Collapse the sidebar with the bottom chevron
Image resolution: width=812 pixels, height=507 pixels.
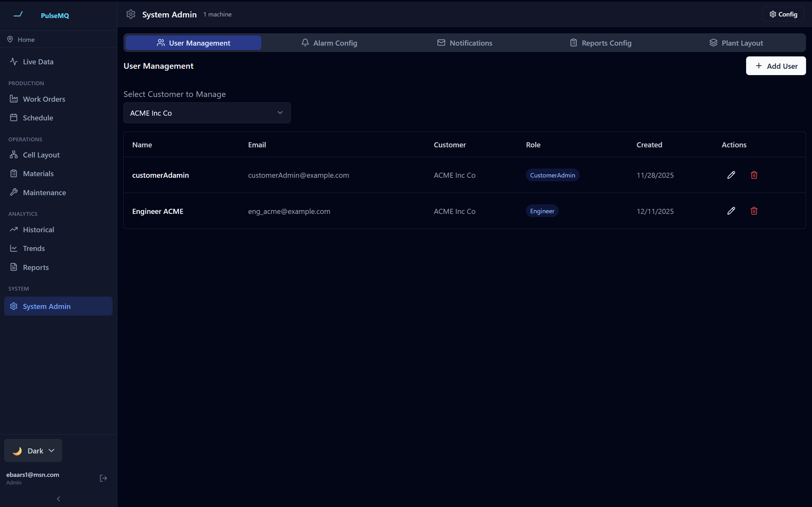[58, 499]
